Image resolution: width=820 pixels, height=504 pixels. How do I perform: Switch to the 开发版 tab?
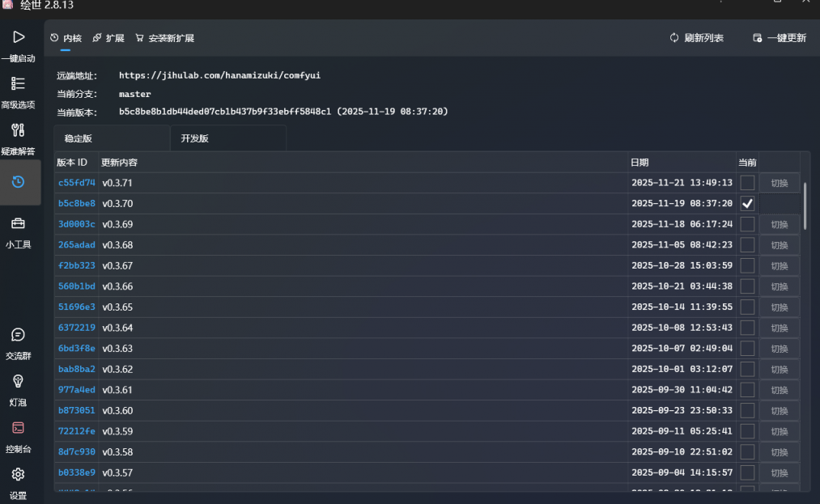(195, 138)
